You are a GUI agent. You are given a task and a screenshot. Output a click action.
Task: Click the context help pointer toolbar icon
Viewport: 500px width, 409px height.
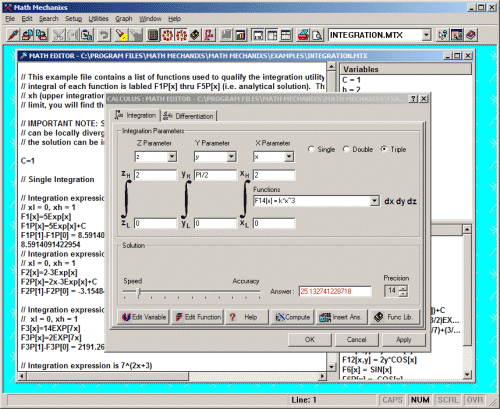point(442,35)
